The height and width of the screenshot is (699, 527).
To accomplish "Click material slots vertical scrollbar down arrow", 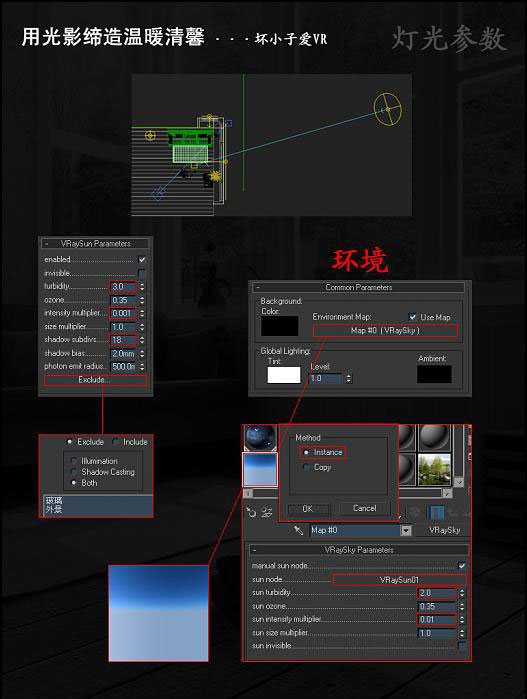I will click(x=459, y=482).
